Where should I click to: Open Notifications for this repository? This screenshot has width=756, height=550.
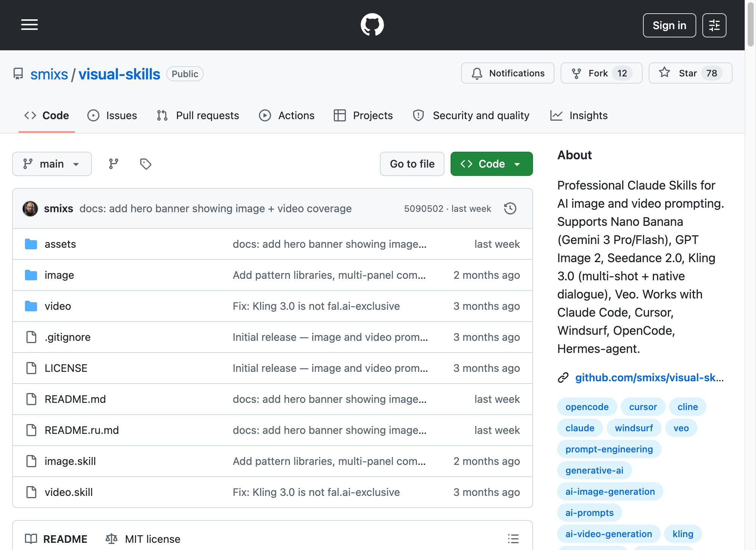tap(508, 73)
